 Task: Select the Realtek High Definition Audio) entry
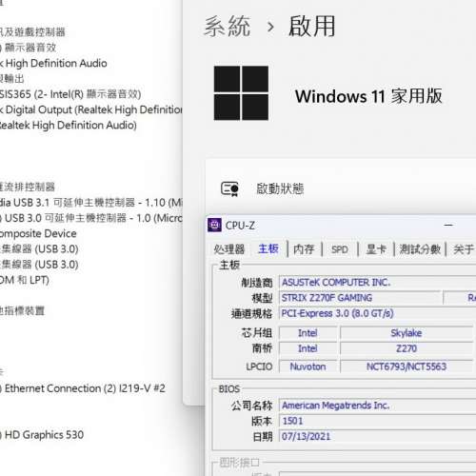point(69,126)
